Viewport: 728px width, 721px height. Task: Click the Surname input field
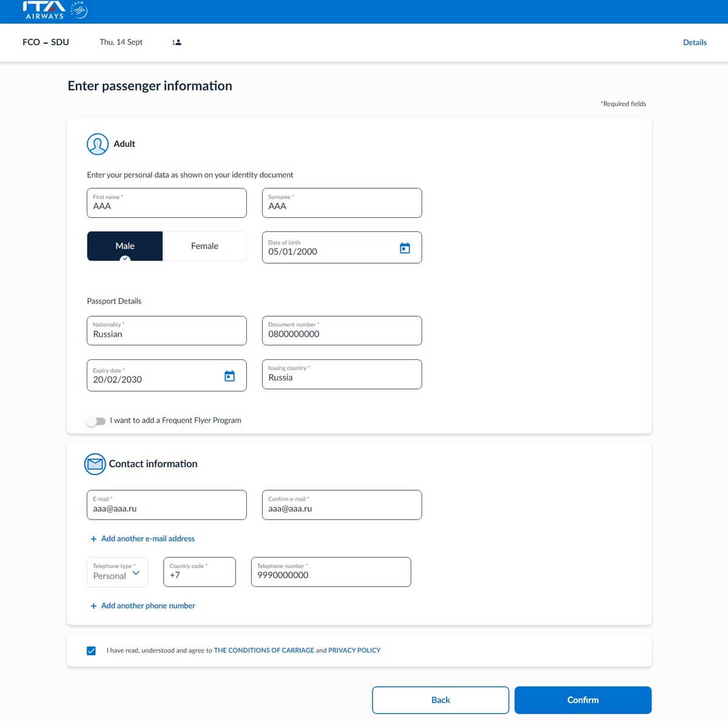(x=342, y=203)
